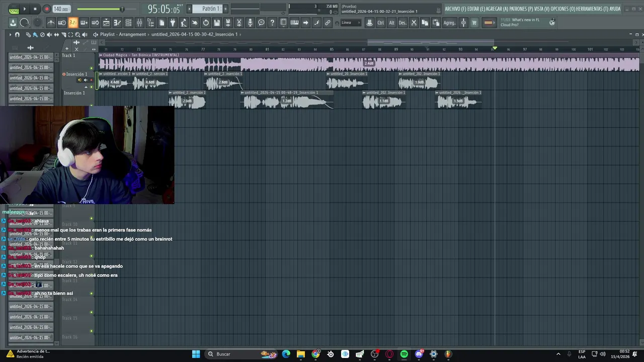Open the plugin picker plug icon
This screenshot has width=644, height=362.
[x=173, y=23]
